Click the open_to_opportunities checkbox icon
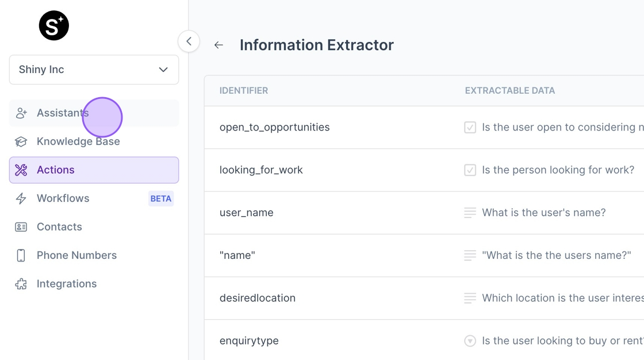644x360 pixels. (470, 128)
